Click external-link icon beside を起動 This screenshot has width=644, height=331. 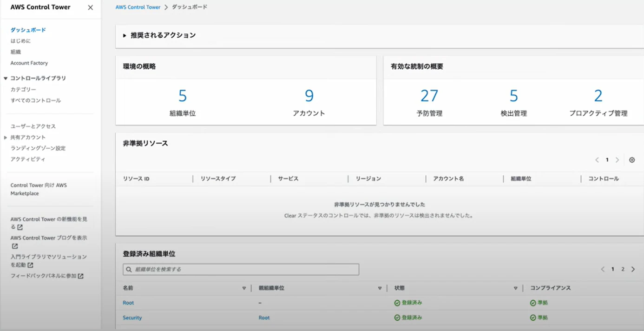click(x=30, y=265)
